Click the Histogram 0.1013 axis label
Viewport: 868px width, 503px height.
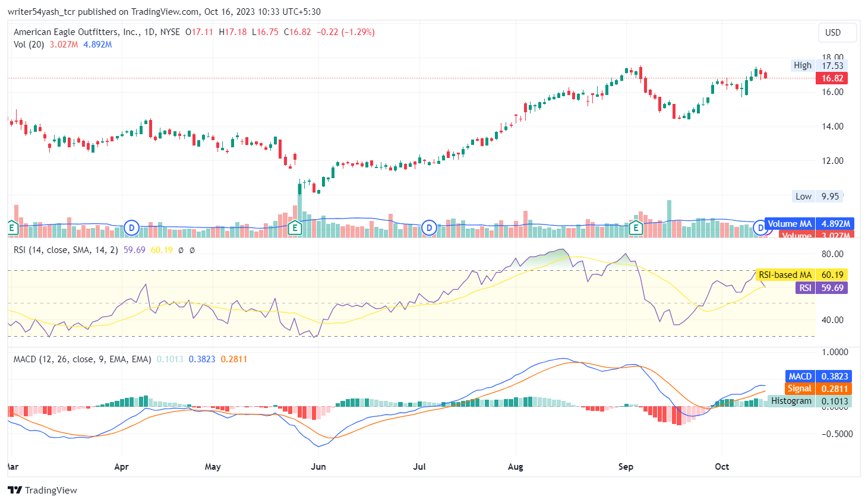tap(809, 401)
